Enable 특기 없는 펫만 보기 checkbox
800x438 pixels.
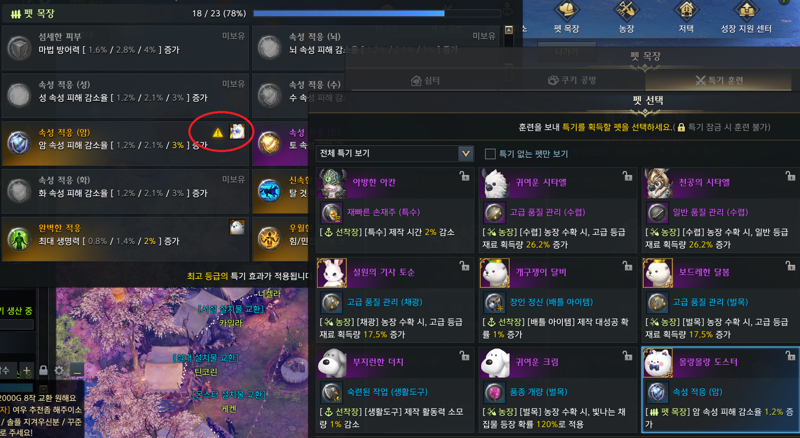(490, 154)
